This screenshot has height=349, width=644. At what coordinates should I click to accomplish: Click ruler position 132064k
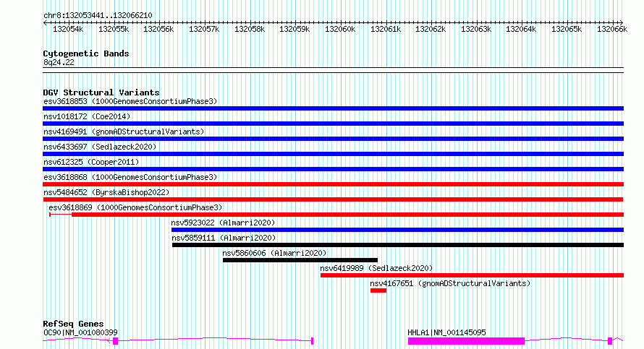coord(521,29)
